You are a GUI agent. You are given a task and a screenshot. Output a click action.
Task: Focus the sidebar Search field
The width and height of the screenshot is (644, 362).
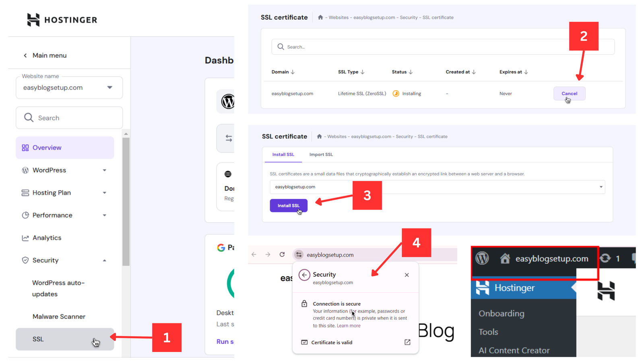click(x=69, y=118)
